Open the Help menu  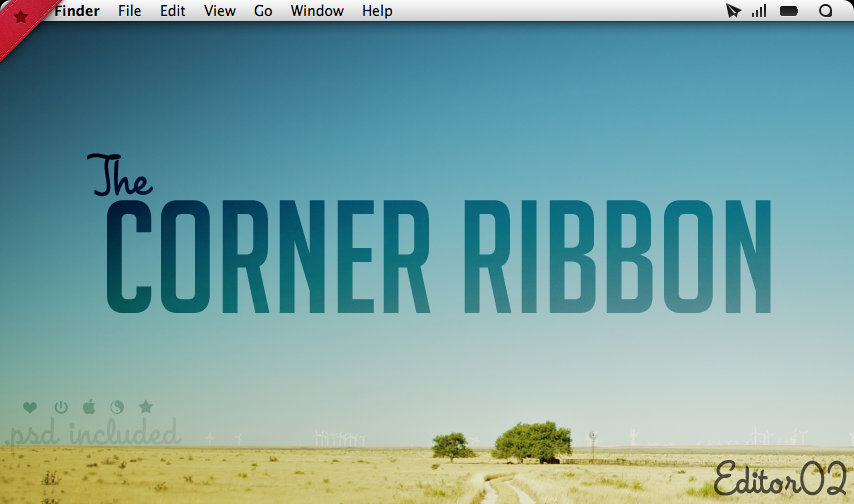(377, 11)
